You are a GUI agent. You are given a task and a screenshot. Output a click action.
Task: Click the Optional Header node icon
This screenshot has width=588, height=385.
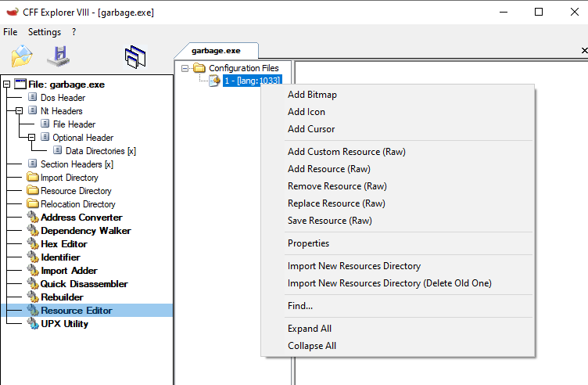point(45,137)
